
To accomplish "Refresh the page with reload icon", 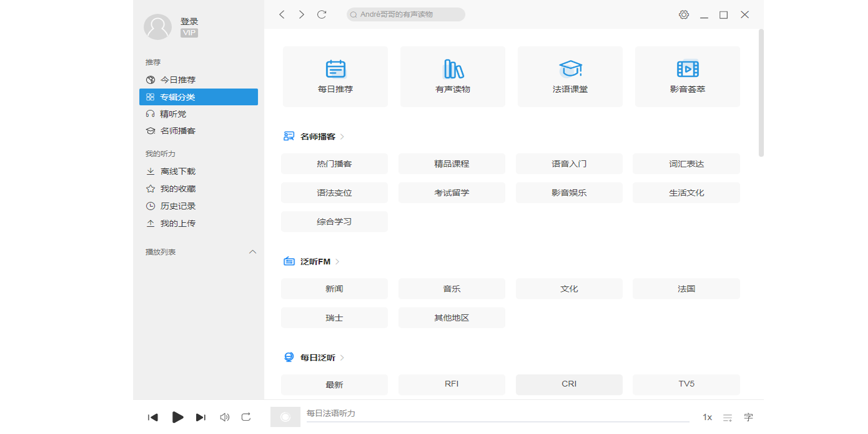I will pyautogui.click(x=322, y=14).
